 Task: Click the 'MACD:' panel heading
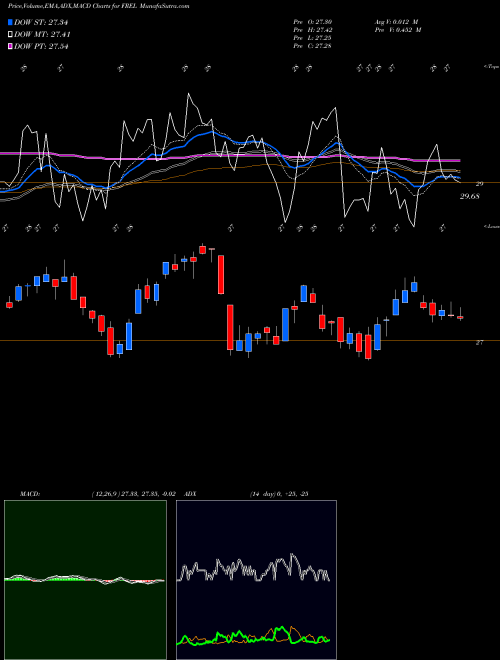click(29, 494)
